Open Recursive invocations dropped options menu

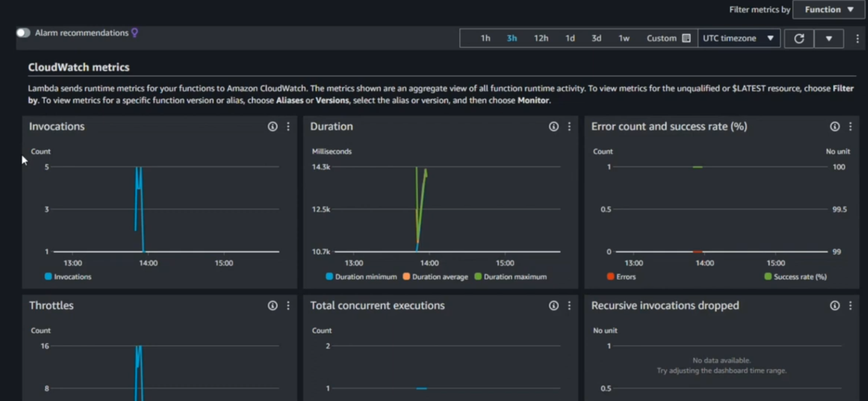[851, 306]
